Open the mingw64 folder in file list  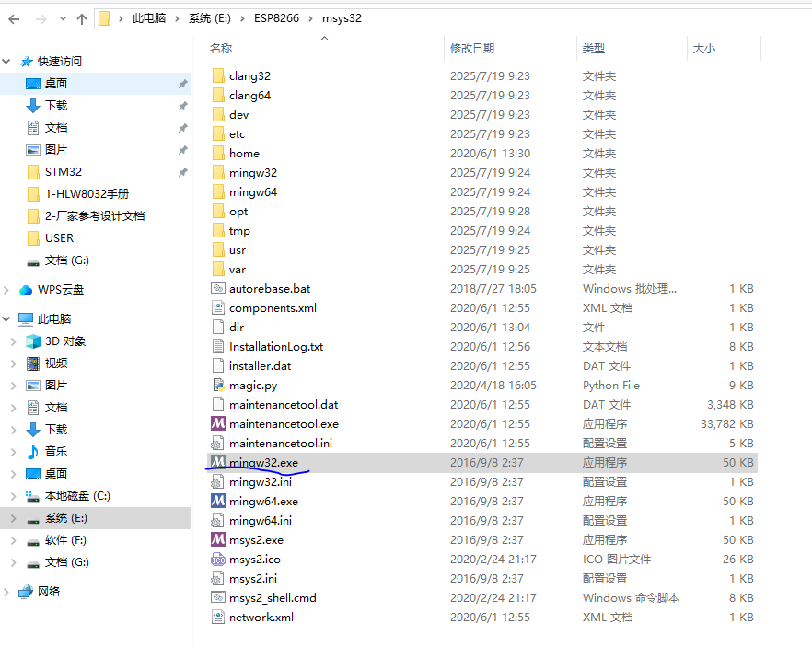(x=252, y=191)
